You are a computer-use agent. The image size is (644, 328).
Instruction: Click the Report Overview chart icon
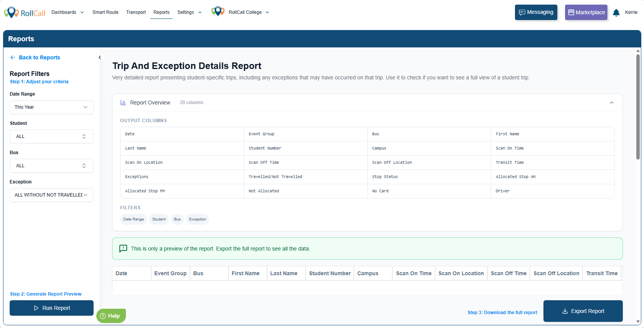123,103
